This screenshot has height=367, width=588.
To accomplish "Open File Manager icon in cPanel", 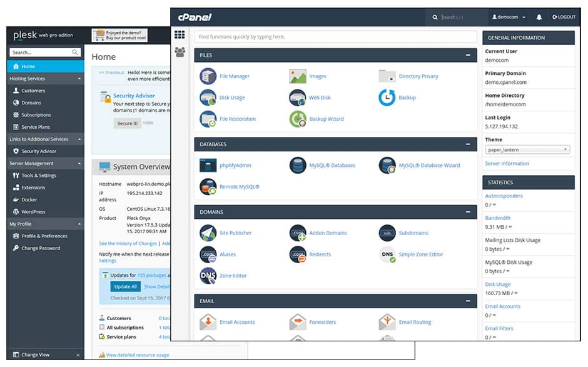I will tap(208, 76).
